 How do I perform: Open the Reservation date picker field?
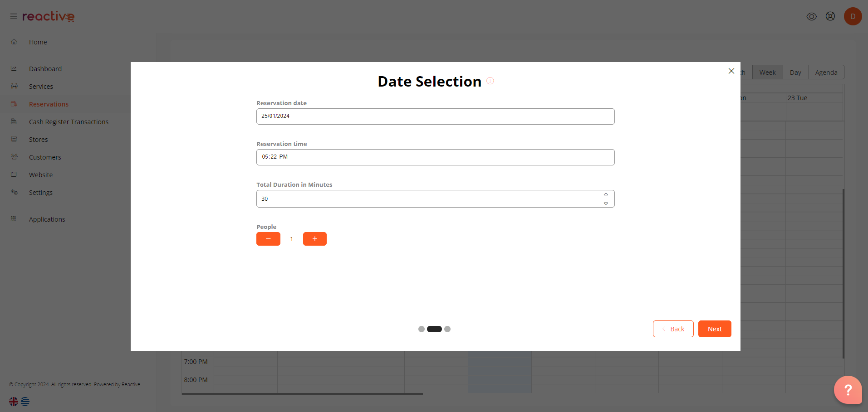tap(435, 116)
